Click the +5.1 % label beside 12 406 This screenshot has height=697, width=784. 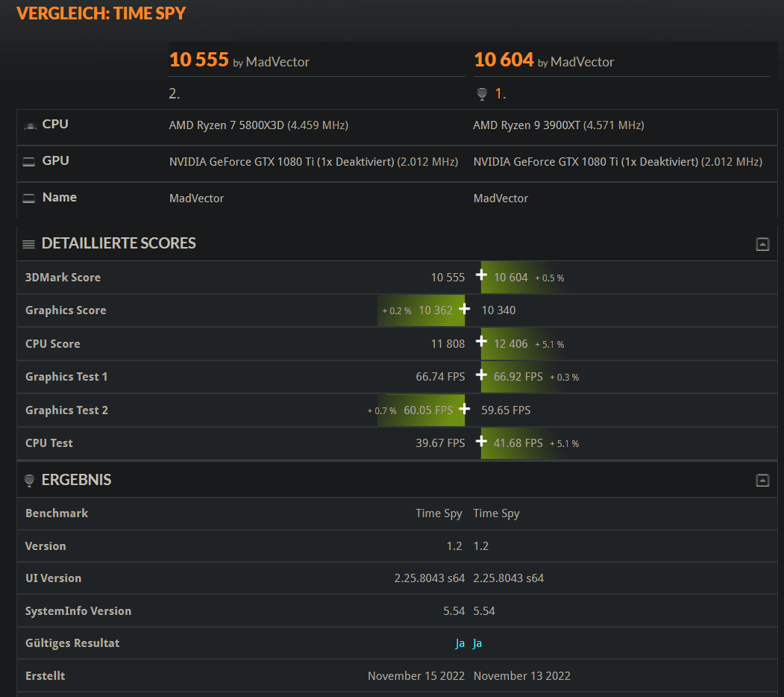[550, 344]
